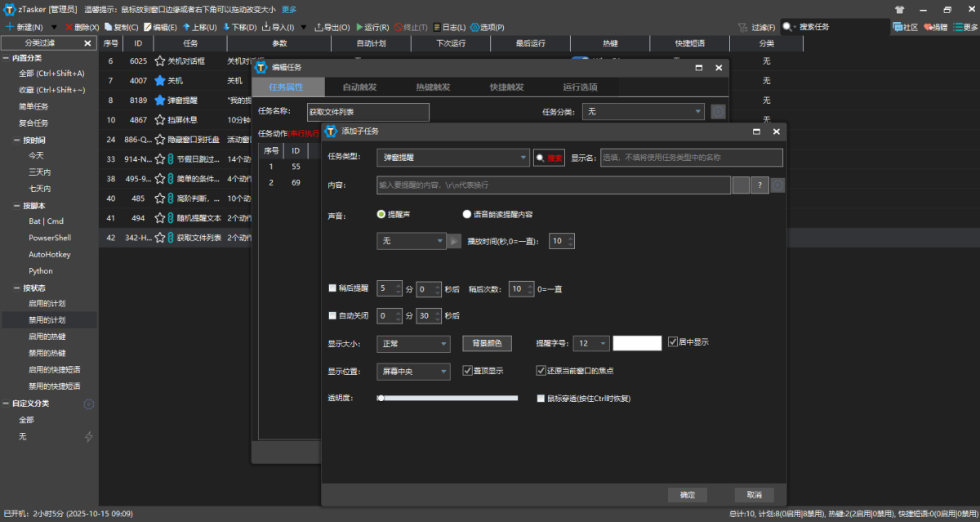Image resolution: width=980 pixels, height=522 pixels.
Task: Click the 社区 community icon
Action: 905,27
